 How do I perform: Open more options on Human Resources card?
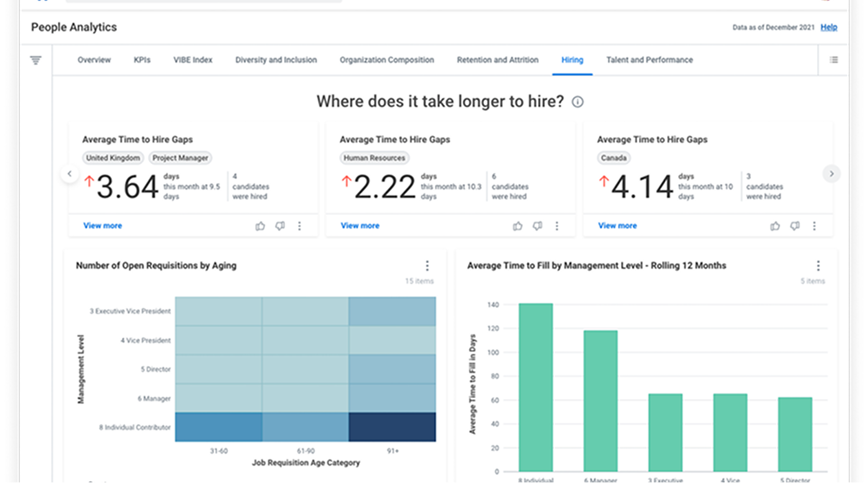557,226
